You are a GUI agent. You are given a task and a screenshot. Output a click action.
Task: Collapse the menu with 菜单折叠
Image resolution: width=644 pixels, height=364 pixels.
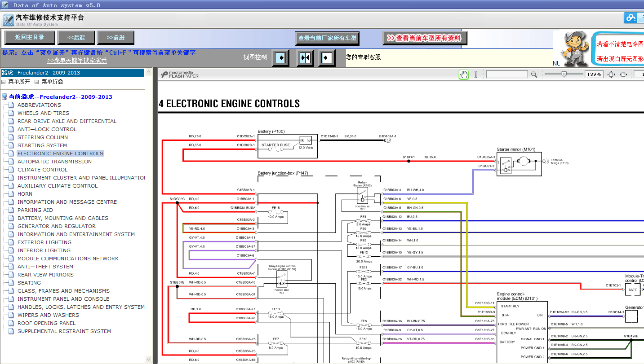pyautogui.click(x=52, y=82)
